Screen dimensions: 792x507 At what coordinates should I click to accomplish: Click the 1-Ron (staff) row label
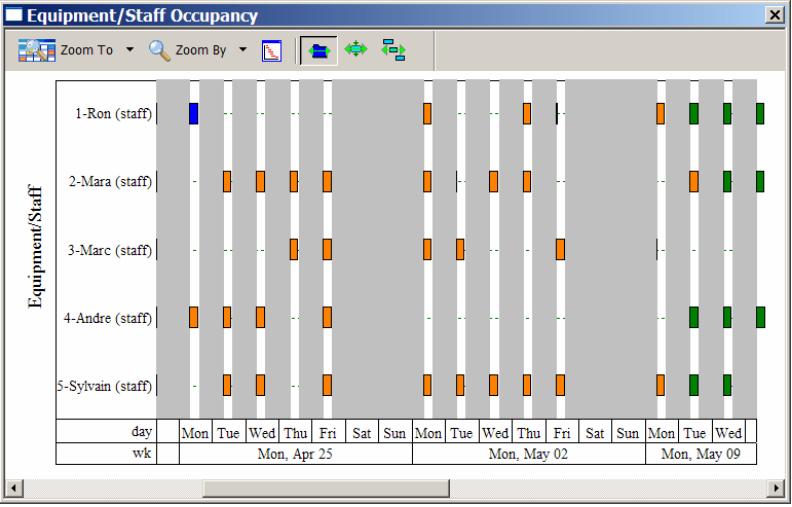coord(107,113)
